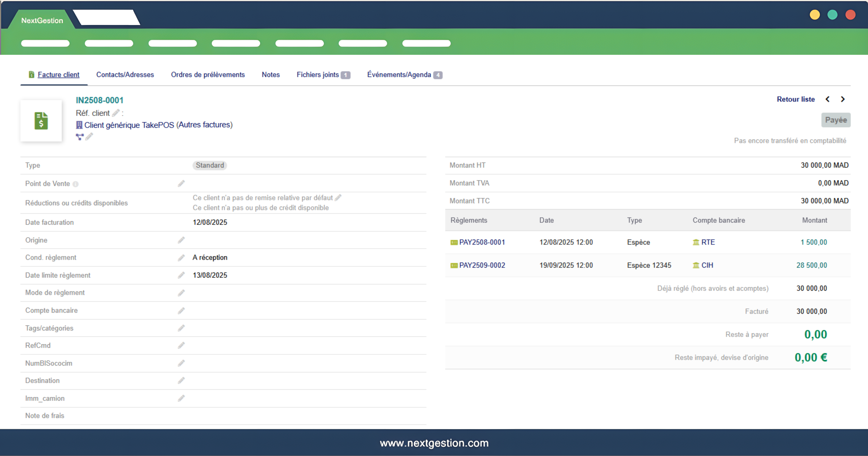
Task: Go to next invoice arrow
Action: 843,99
